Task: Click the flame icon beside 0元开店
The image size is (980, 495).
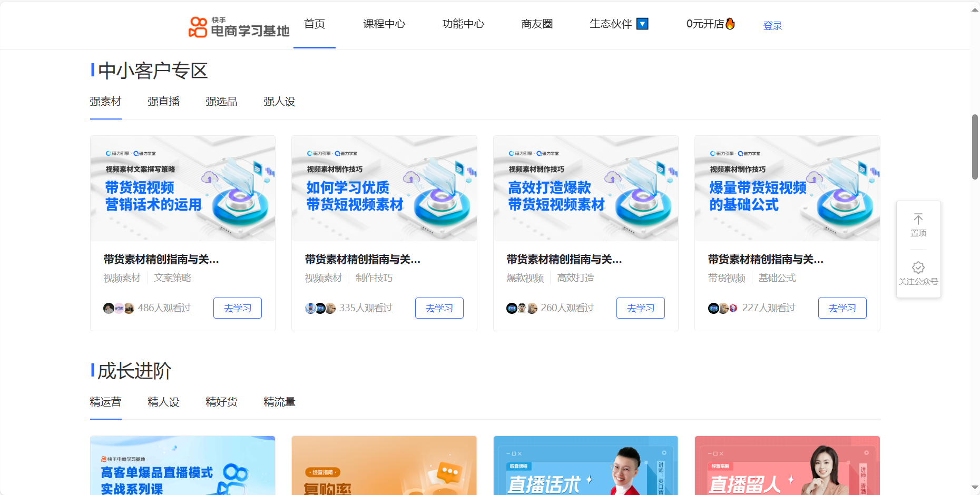Action: [730, 24]
